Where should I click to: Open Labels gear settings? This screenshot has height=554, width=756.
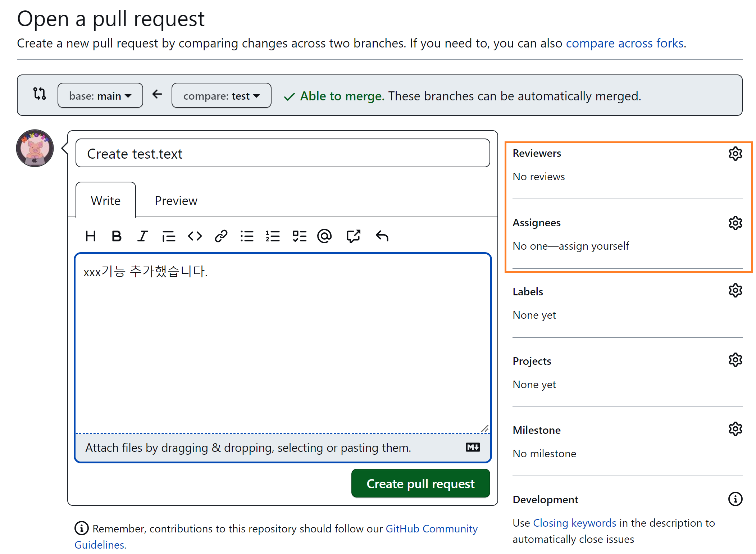735,290
